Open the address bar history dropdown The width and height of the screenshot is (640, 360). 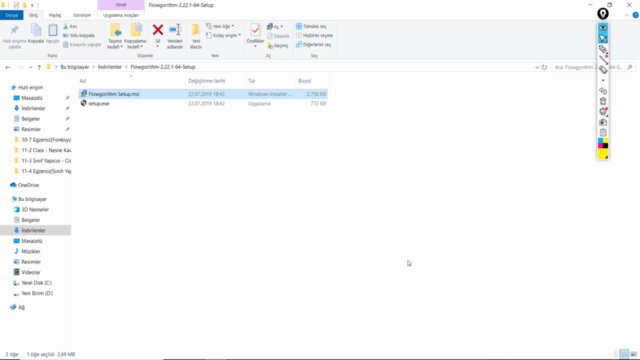coord(537,67)
